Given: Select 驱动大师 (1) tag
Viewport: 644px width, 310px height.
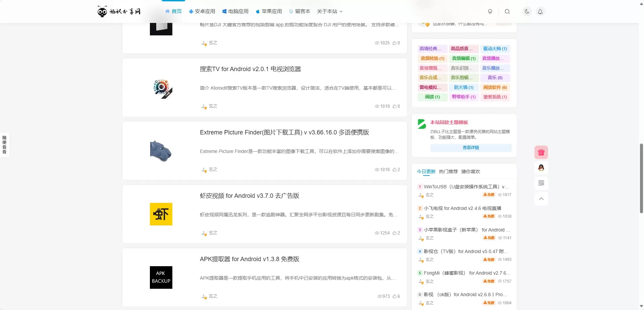Looking at the screenshot, I should pos(495,49).
